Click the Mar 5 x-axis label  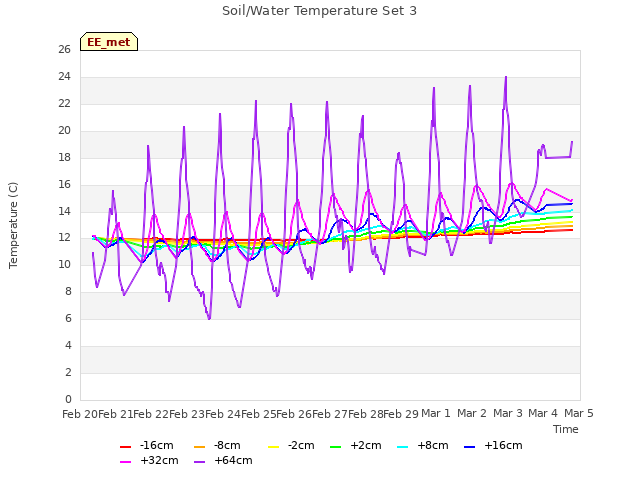tap(579, 413)
